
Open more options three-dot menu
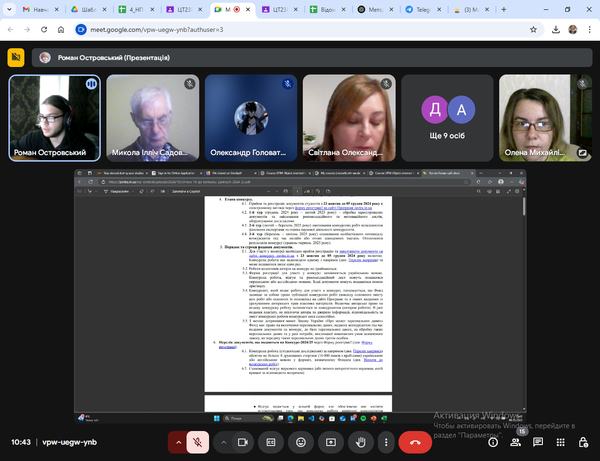point(384,441)
